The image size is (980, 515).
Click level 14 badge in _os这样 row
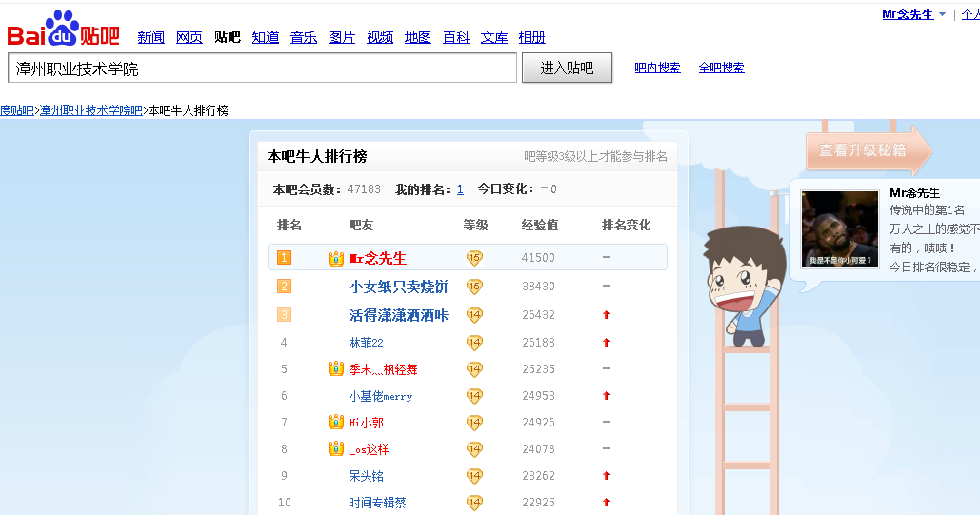coord(474,449)
